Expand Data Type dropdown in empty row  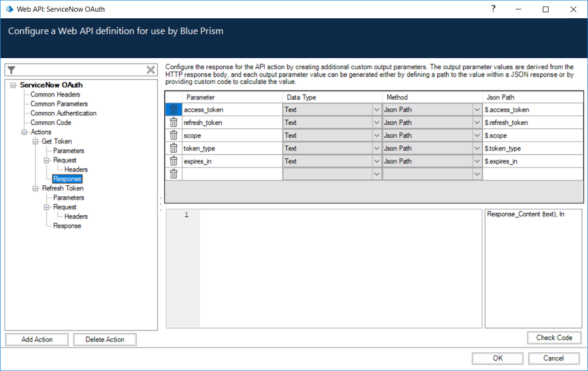(376, 174)
